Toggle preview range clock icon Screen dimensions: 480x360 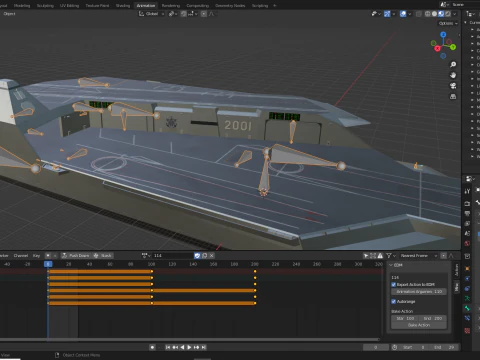point(394,347)
